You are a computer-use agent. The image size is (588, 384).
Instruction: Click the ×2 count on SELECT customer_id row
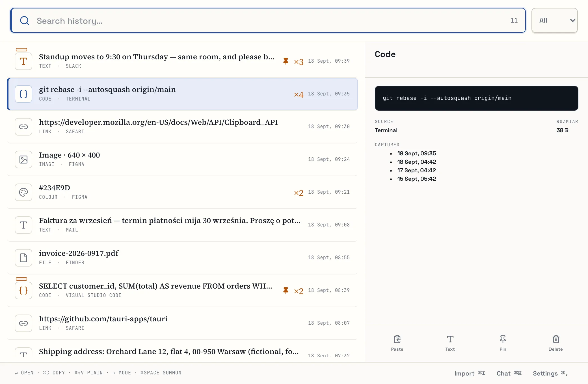299,291
